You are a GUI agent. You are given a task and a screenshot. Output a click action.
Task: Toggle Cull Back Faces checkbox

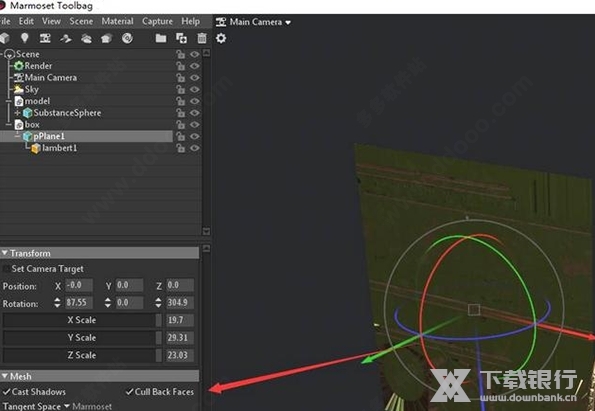130,392
